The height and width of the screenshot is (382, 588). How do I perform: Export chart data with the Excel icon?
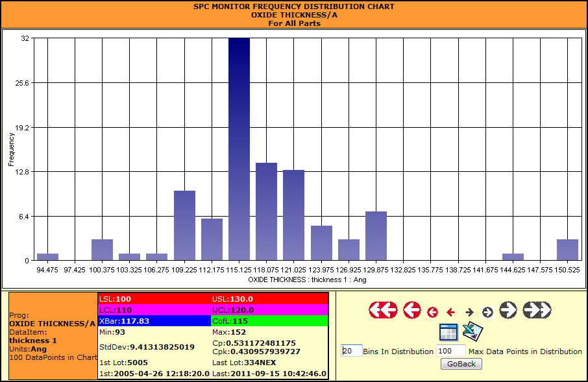[473, 331]
